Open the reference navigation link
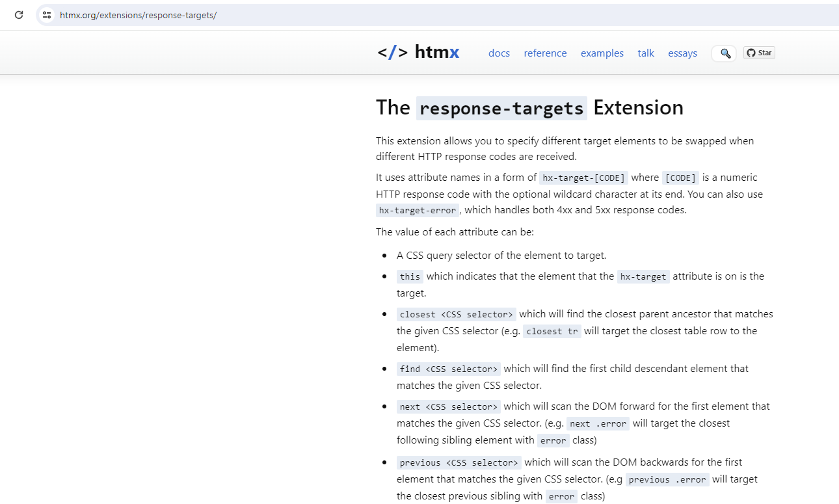Image resolution: width=839 pixels, height=504 pixels. tap(545, 53)
